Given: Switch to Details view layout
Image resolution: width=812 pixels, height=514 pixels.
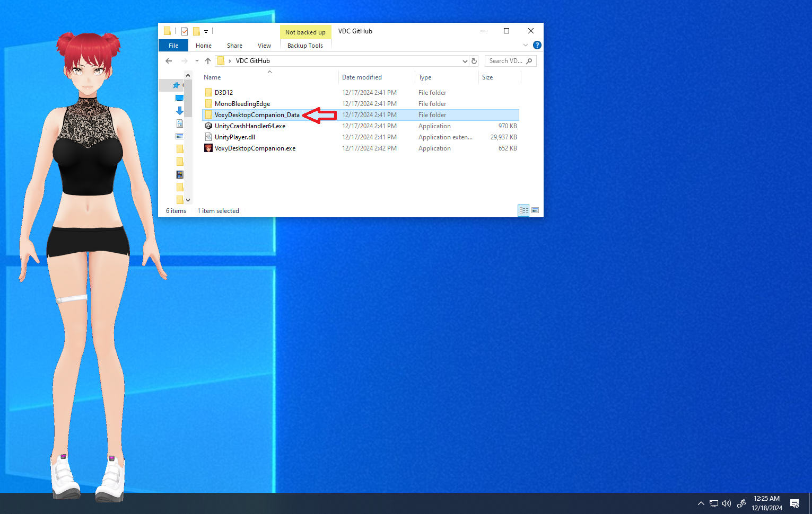Looking at the screenshot, I should coord(523,210).
